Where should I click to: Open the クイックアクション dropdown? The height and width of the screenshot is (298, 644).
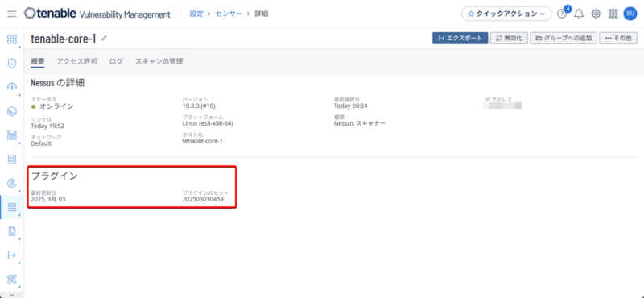pyautogui.click(x=506, y=14)
